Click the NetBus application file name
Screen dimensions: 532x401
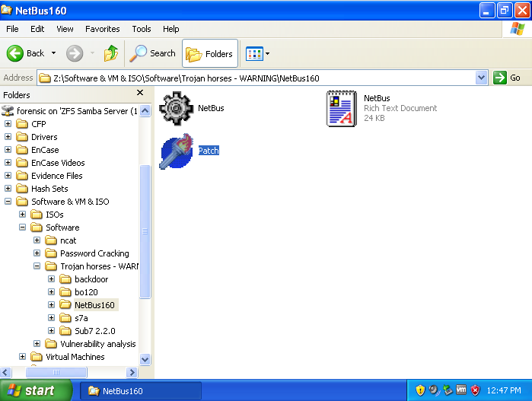pyautogui.click(x=211, y=108)
